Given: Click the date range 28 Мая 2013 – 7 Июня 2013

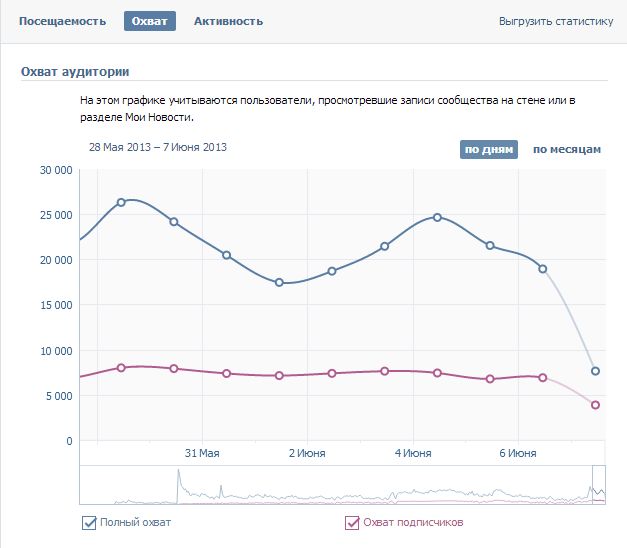Looking at the screenshot, I should pyautogui.click(x=158, y=147).
